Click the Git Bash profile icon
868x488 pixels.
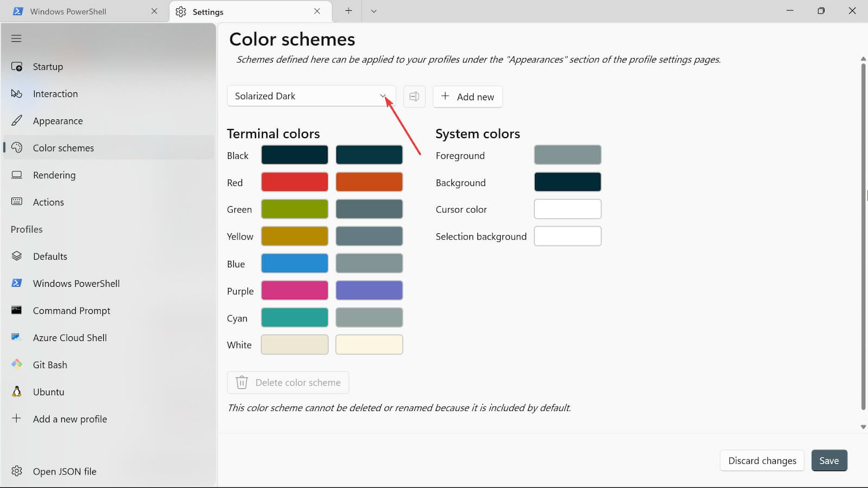pos(17,364)
